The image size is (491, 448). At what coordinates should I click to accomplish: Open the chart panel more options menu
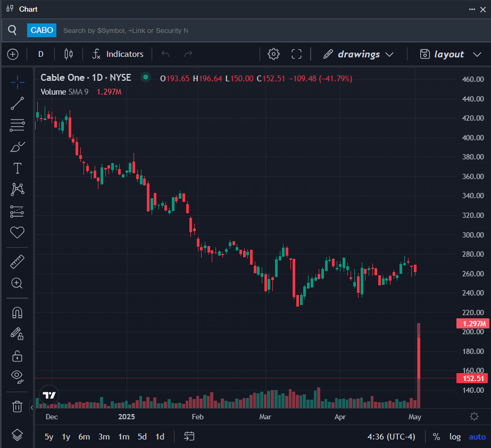472,10
